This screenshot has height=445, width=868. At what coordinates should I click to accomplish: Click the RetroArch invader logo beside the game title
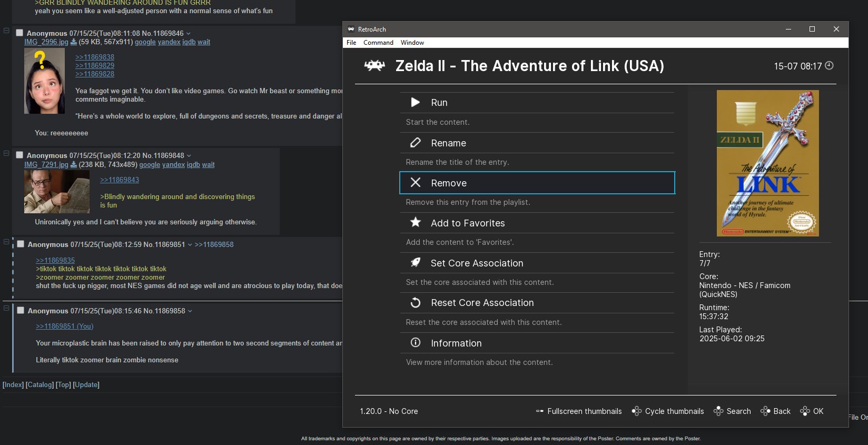374,66
